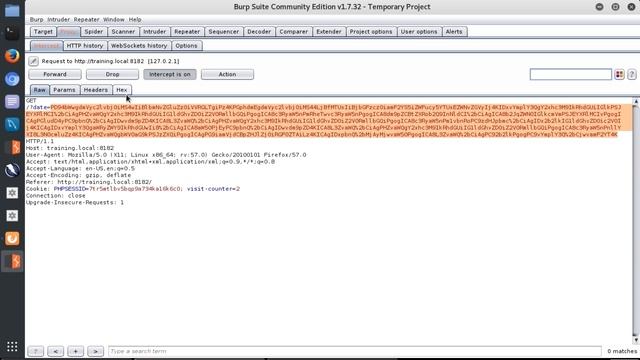640x360 pixels.
Task: Open the Alerts tab
Action: click(454, 32)
